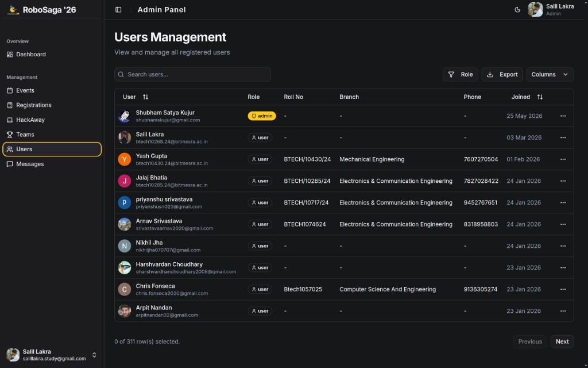
Task: Click the Mechanical Engineering branch cell
Action: coord(372,159)
